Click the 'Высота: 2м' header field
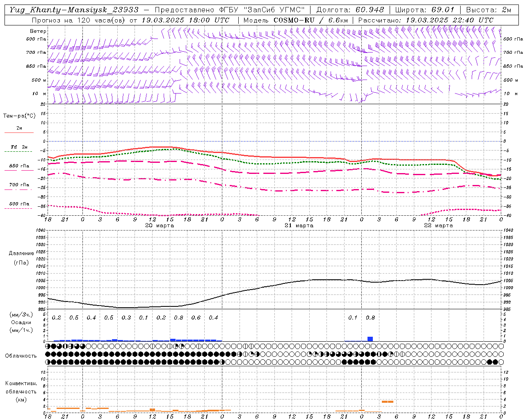 (488, 10)
